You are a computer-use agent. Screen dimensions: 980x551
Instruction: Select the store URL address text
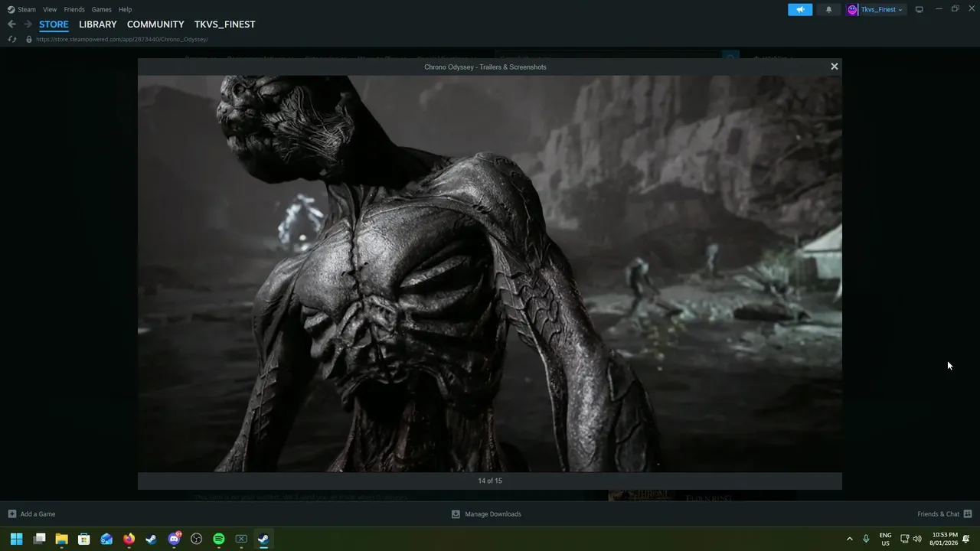pyautogui.click(x=122, y=39)
